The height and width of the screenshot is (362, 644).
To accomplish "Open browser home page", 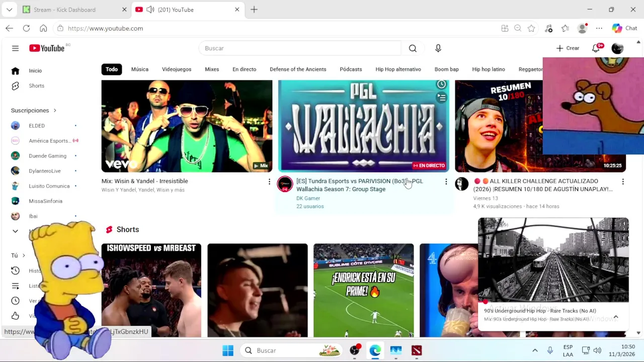I will 43,28.
